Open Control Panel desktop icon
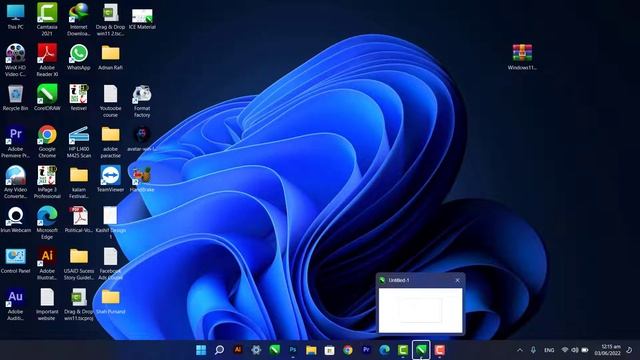This screenshot has width=640, height=360. (16, 260)
